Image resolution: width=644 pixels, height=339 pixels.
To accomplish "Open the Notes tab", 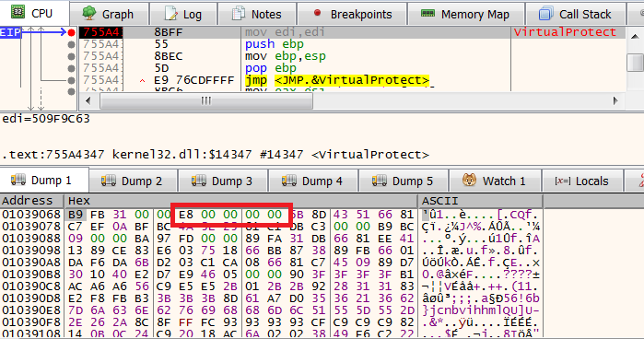I will click(x=257, y=14).
